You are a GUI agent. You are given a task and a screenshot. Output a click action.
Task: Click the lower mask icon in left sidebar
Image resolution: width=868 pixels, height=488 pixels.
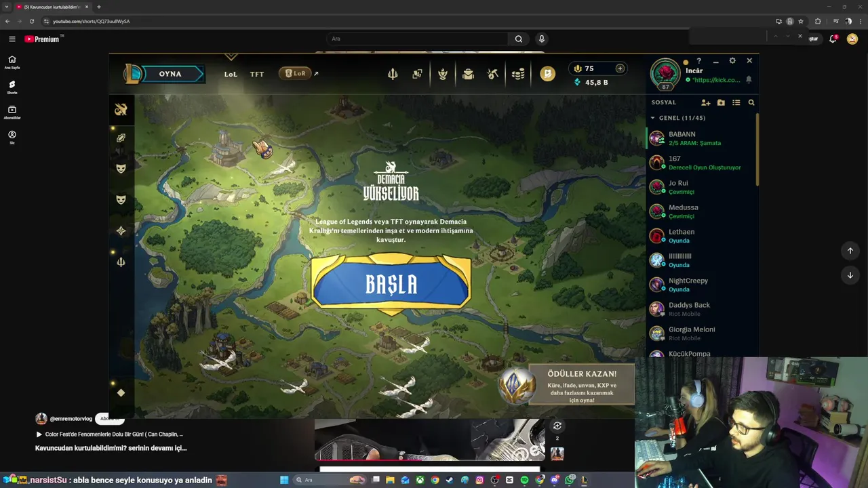[x=121, y=200]
